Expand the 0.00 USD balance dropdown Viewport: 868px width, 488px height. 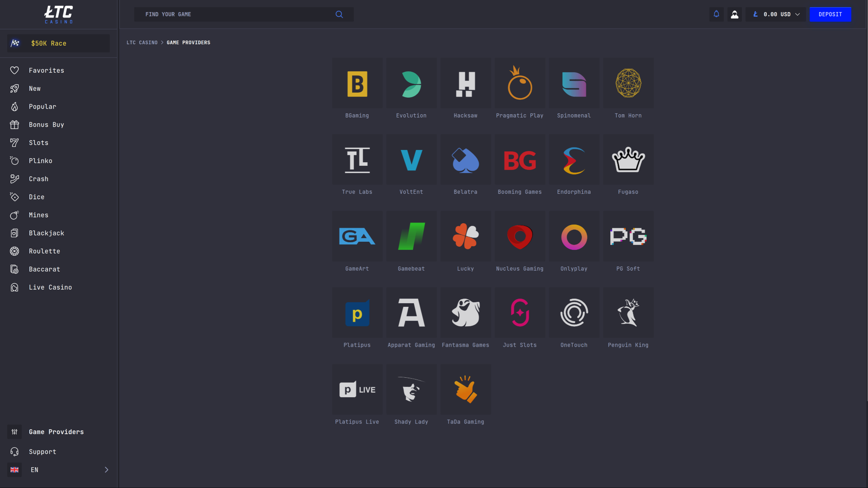(x=776, y=14)
